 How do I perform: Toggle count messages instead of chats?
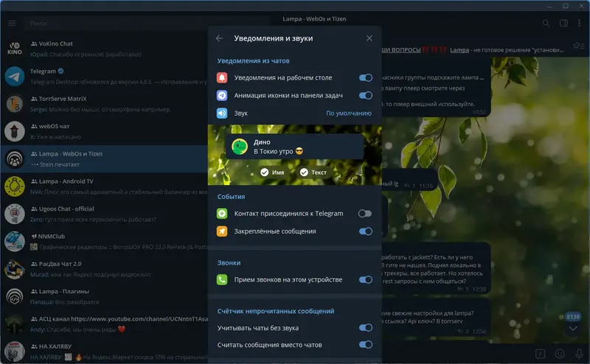click(365, 345)
